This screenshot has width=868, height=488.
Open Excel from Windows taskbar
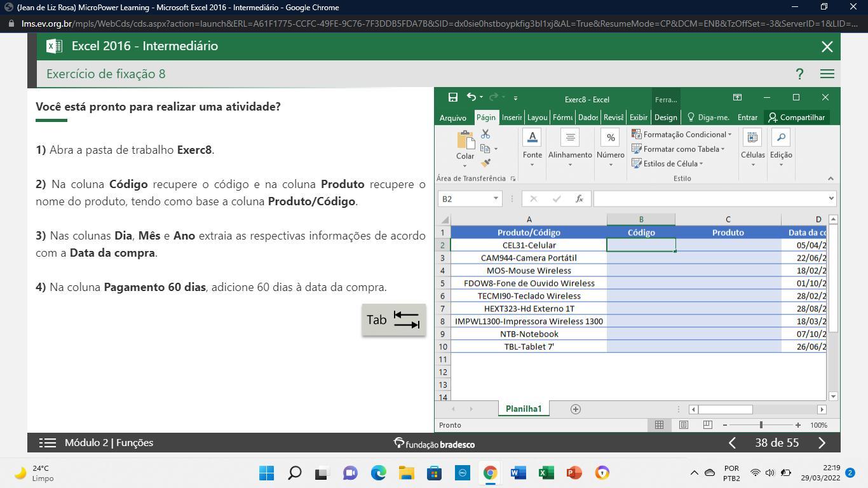[546, 473]
